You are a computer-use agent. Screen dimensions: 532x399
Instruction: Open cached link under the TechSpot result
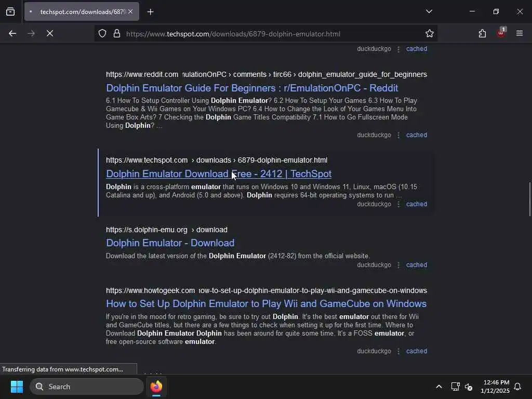click(417, 204)
